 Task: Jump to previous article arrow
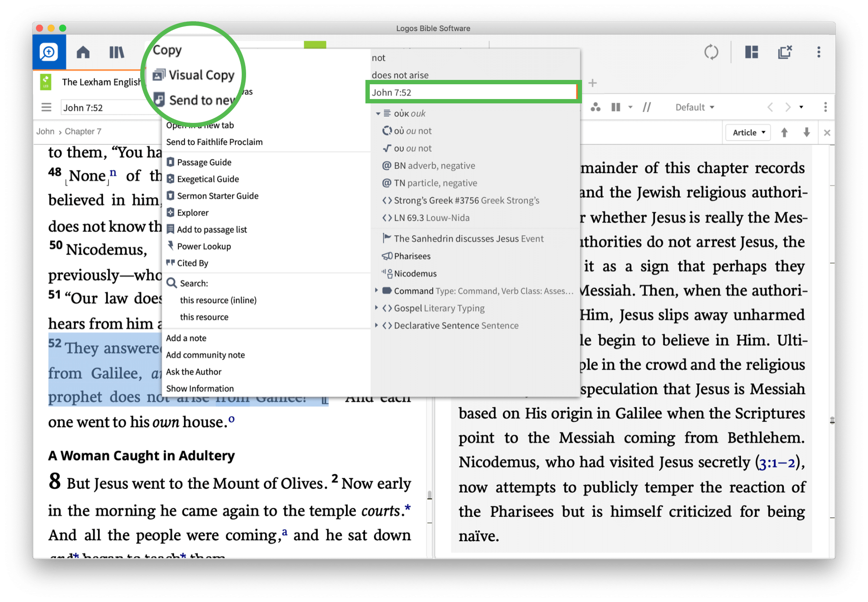(x=784, y=132)
